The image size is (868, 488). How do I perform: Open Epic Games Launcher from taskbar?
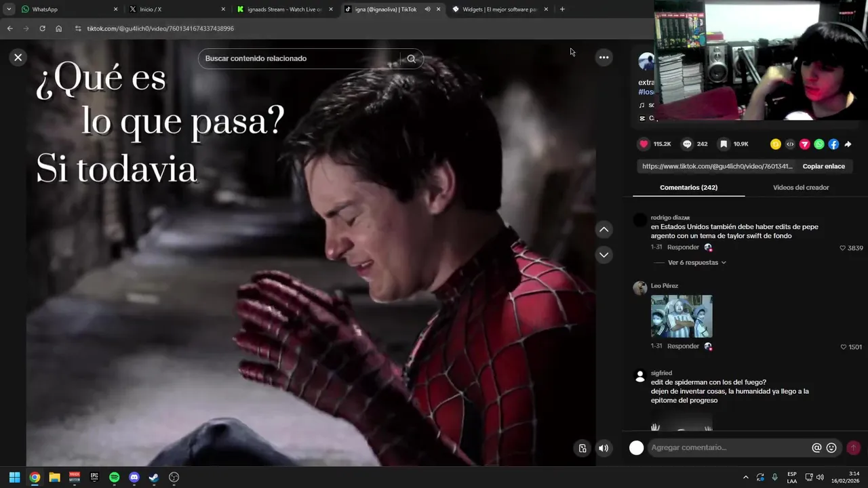[x=94, y=477]
